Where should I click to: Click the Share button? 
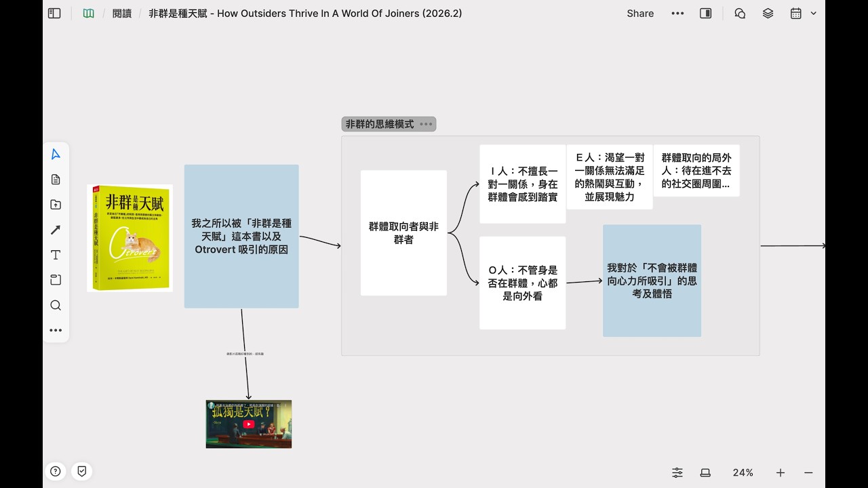(640, 14)
